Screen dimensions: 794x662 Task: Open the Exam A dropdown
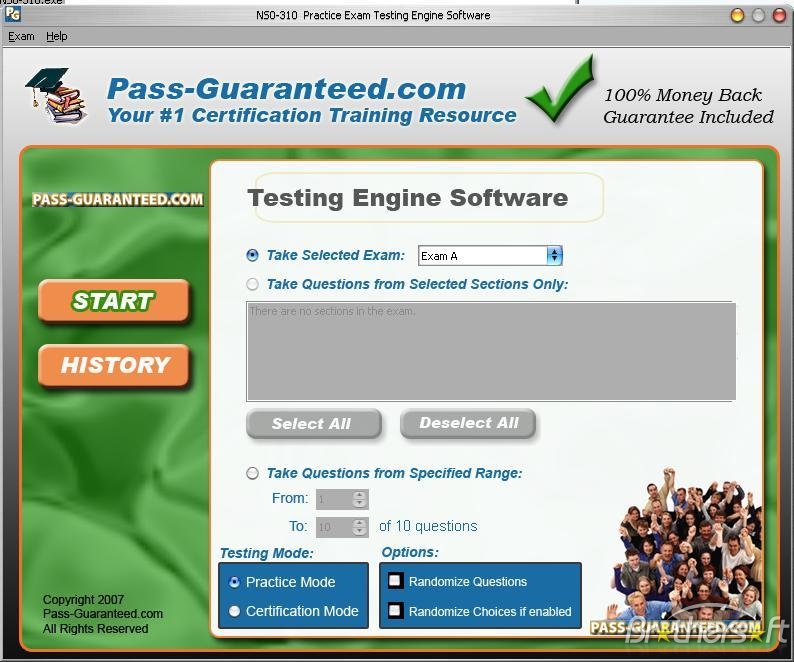tap(490, 256)
